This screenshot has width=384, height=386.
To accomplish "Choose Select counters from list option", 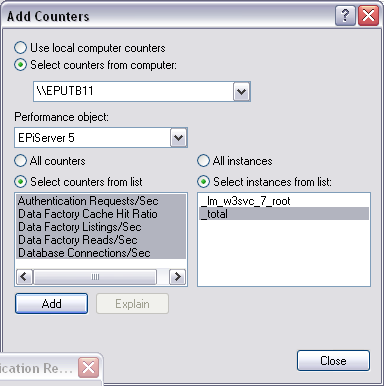I will (x=20, y=182).
